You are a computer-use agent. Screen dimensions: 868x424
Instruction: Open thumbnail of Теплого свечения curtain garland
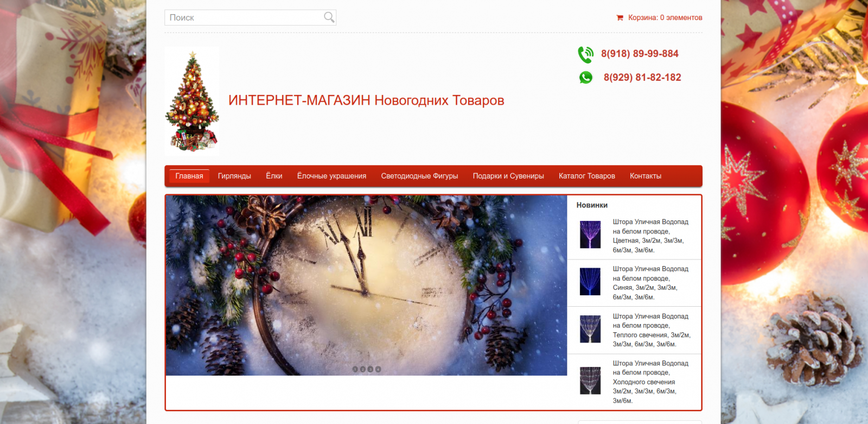590,329
